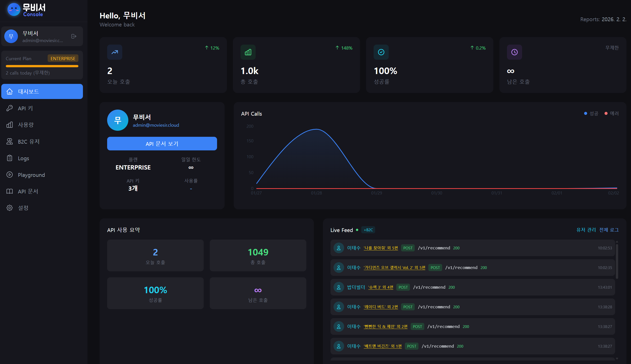Click the API 문서 보기 button
This screenshot has width=631, height=364.
162,144
